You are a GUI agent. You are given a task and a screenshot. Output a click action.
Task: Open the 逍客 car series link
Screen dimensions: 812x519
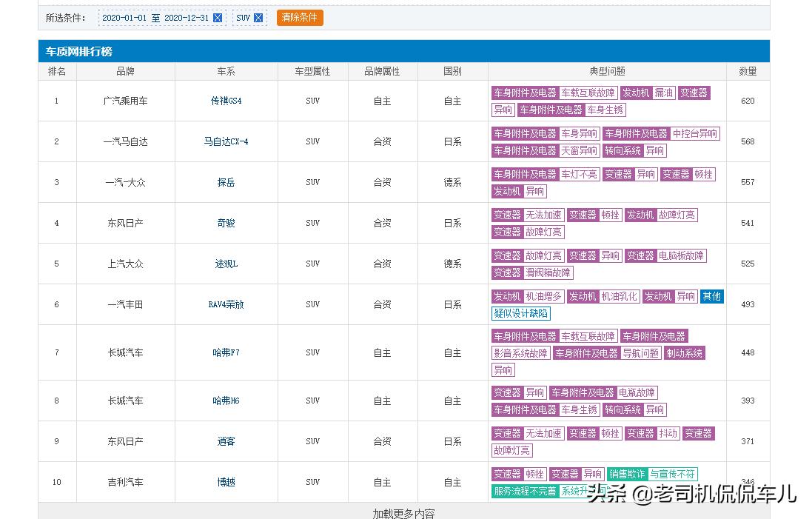227,441
